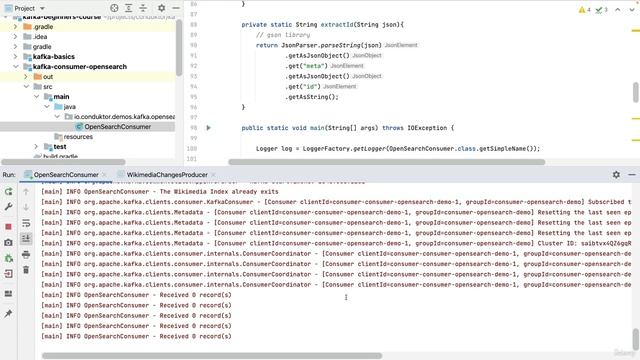Open Run panel settings gear
The width and height of the screenshot is (640, 360).
616,175
